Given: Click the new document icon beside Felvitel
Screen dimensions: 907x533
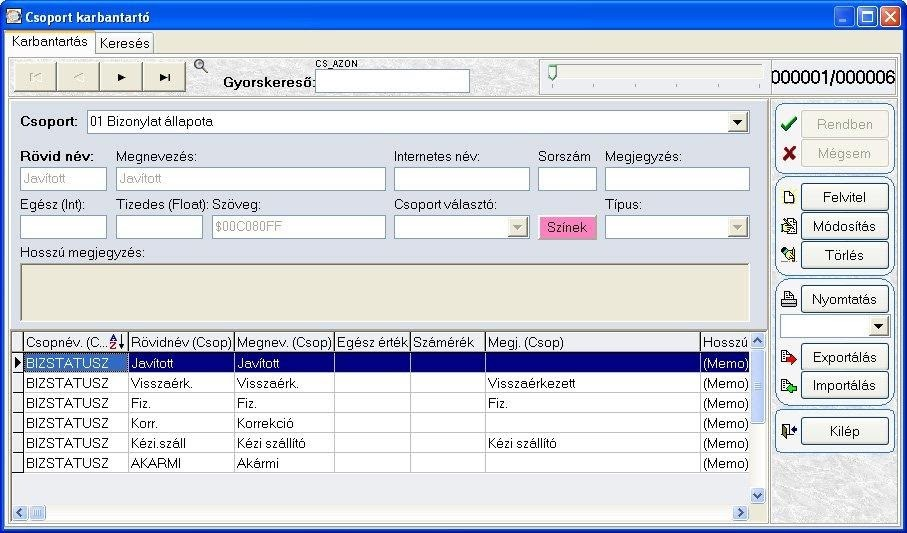Looking at the screenshot, I should pyautogui.click(x=788, y=197).
